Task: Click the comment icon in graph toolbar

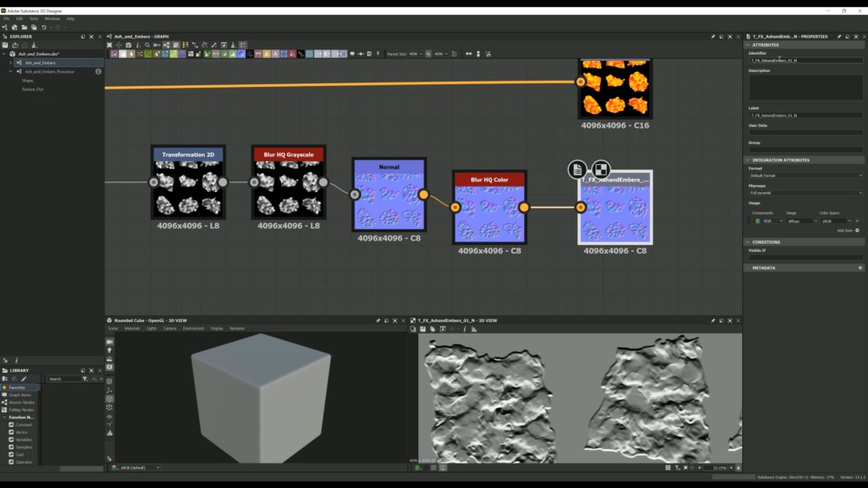Action: [x=352, y=55]
